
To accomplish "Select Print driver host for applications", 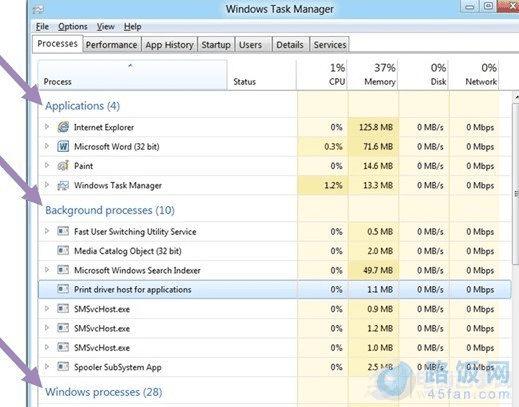I will click(x=275, y=289).
